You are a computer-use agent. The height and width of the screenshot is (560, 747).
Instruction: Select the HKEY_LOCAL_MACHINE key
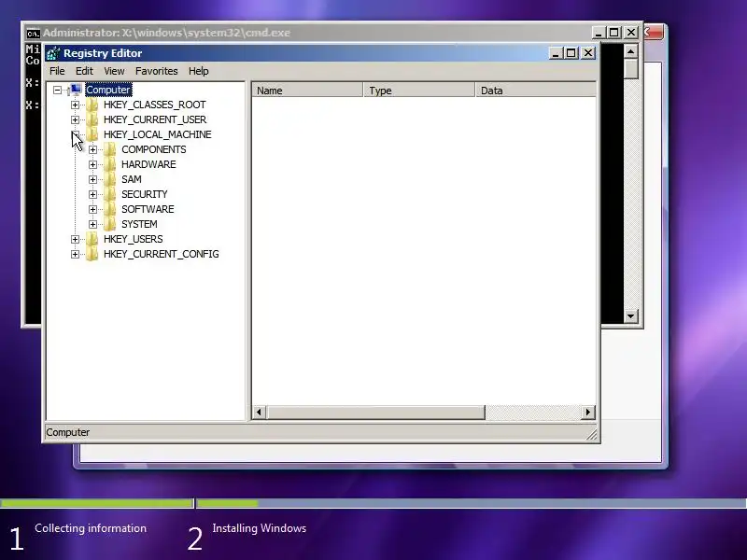(x=157, y=134)
